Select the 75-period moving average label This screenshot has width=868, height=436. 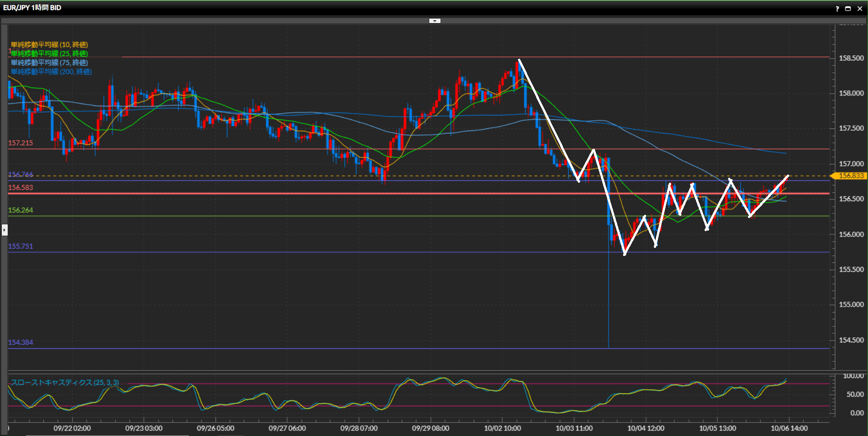49,62
